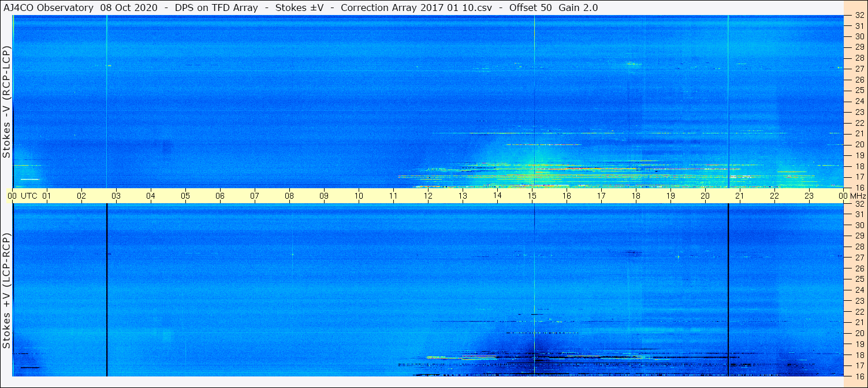Screen dimensions: 868x388
Task: Click the 30 MHz tick of upper -V panel
Action: click(x=859, y=36)
